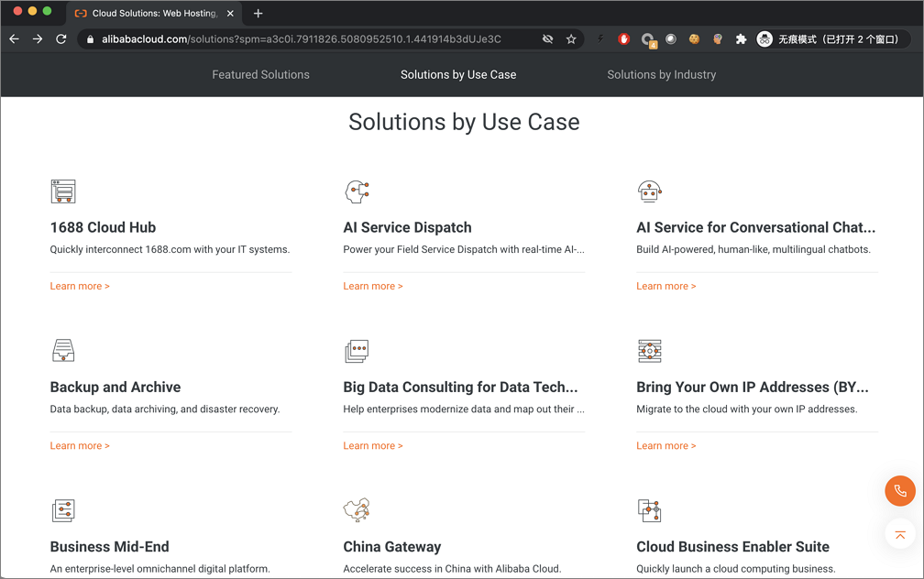Click the Backup and Archive tray icon
Screen dimensions: 924x579
click(x=63, y=351)
